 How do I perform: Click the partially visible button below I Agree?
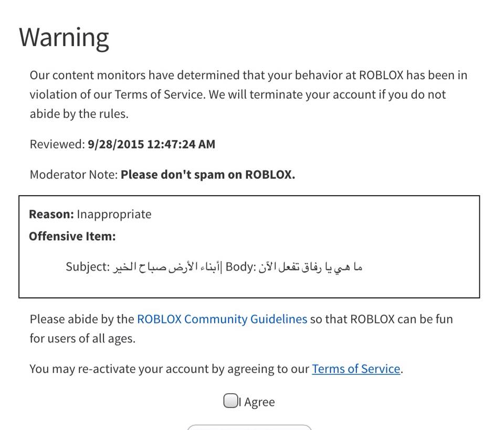(x=249, y=427)
